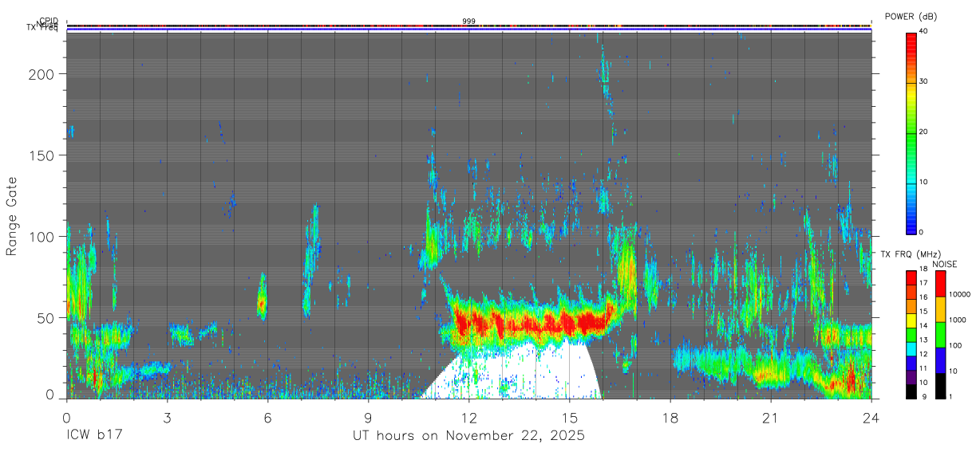Pick the green 13-14 MHz frequency swatch

[x=911, y=335]
